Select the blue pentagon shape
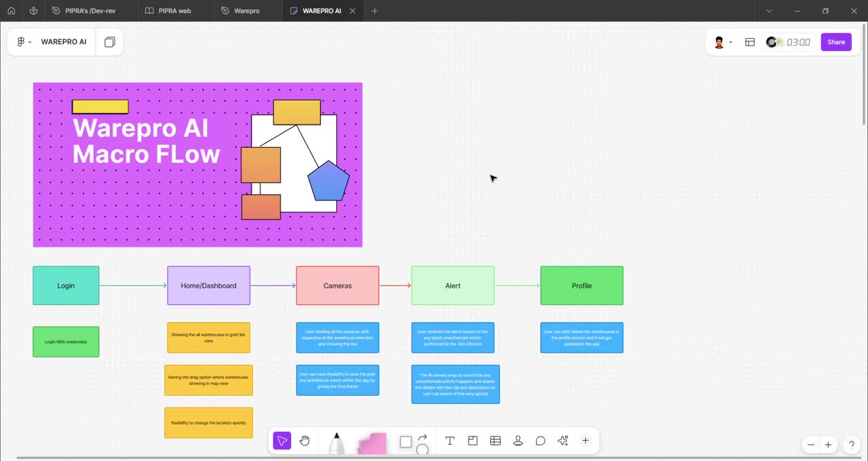Viewport: 868px width, 461px height. click(x=329, y=181)
